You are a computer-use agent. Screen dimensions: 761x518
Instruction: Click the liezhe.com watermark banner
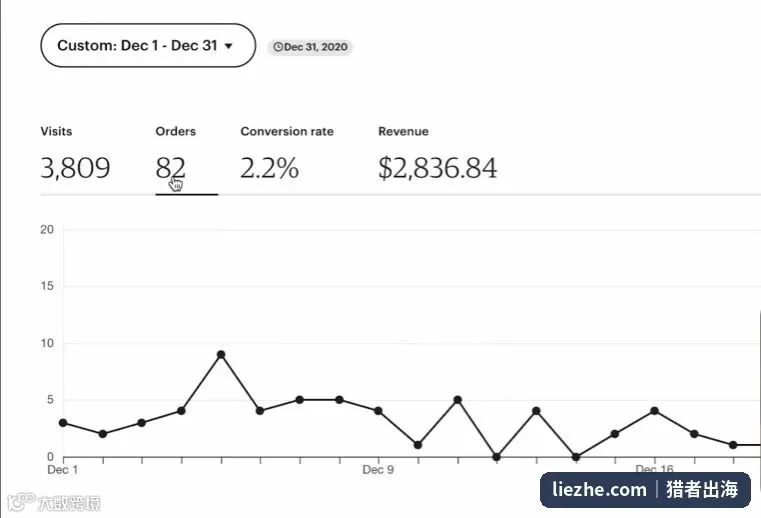tap(645, 489)
